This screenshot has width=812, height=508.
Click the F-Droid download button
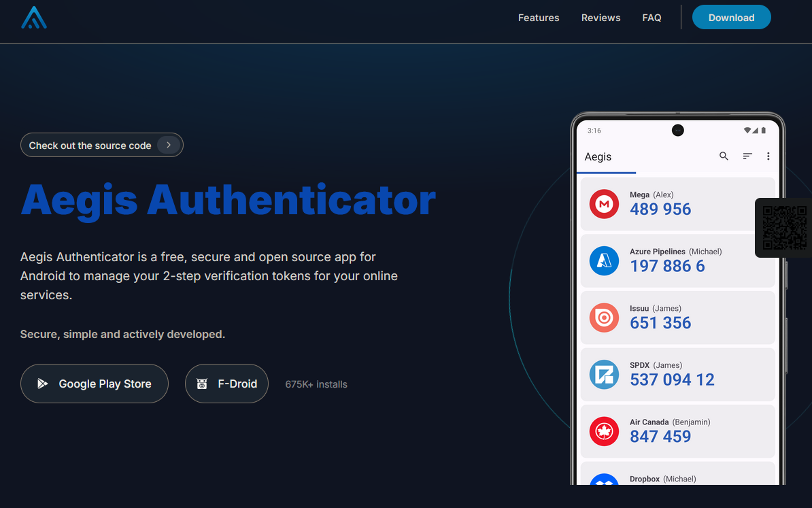[x=226, y=384]
